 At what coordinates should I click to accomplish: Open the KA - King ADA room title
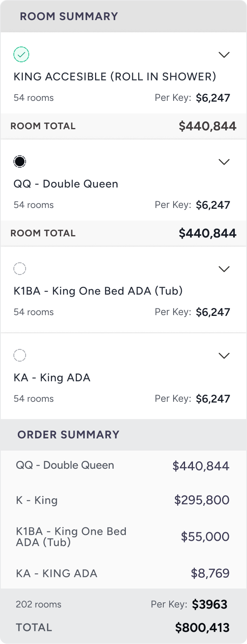click(x=52, y=378)
